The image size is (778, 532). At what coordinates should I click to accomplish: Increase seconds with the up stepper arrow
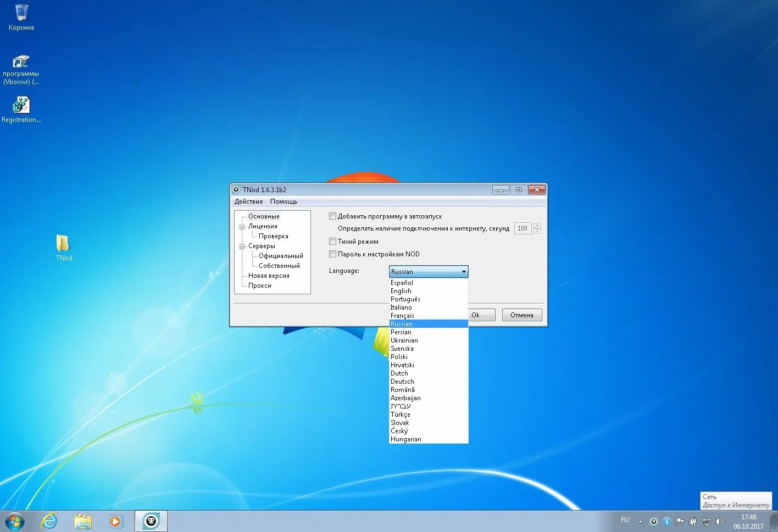[x=537, y=226]
